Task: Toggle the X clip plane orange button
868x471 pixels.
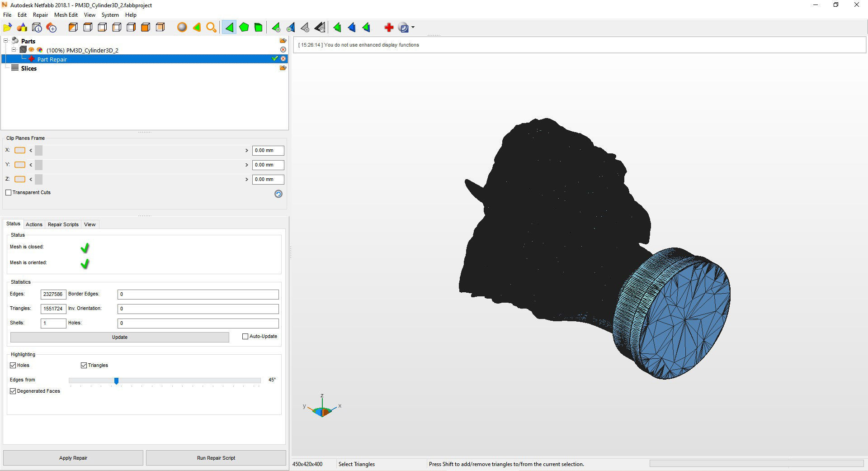Action: click(x=20, y=150)
